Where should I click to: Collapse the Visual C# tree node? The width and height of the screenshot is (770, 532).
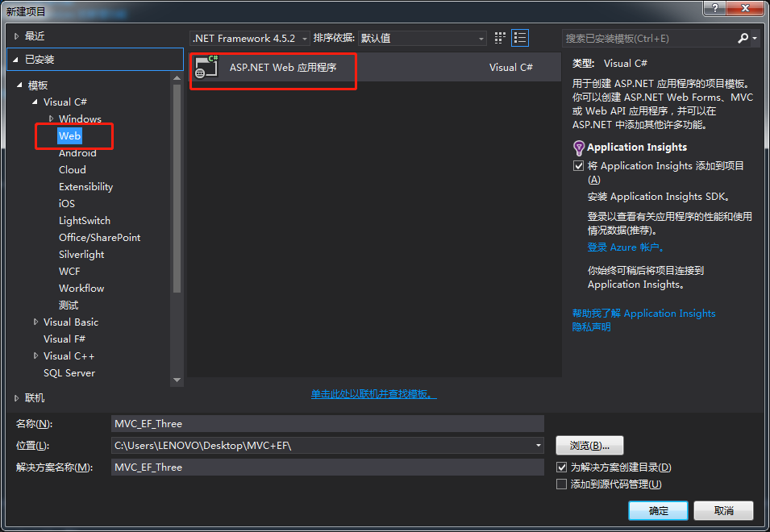pos(35,102)
